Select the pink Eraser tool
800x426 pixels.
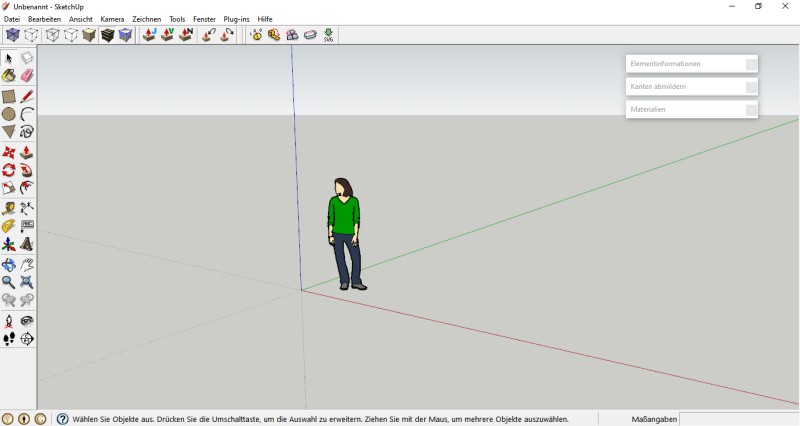click(x=27, y=76)
